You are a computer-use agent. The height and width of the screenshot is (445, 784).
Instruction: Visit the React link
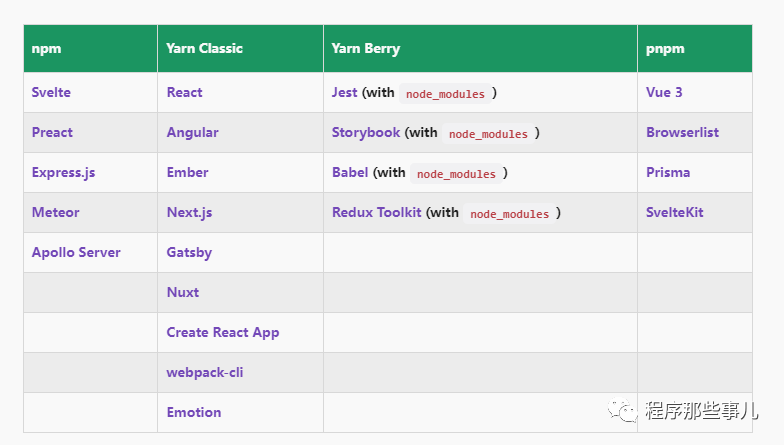(x=184, y=92)
